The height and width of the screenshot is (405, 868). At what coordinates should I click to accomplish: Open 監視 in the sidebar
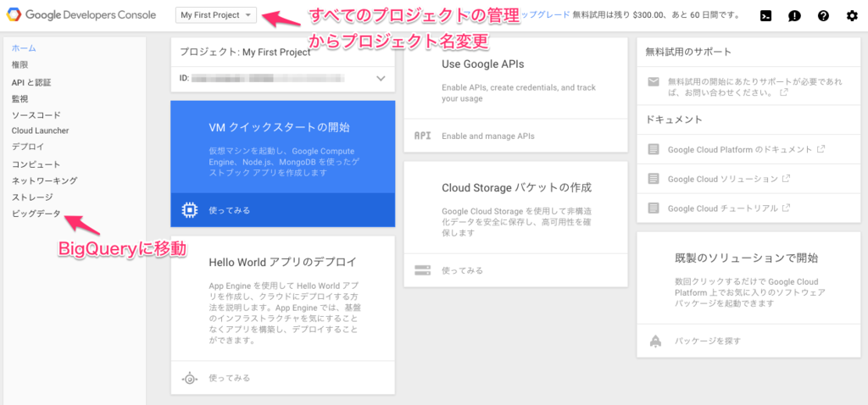pyautogui.click(x=19, y=99)
